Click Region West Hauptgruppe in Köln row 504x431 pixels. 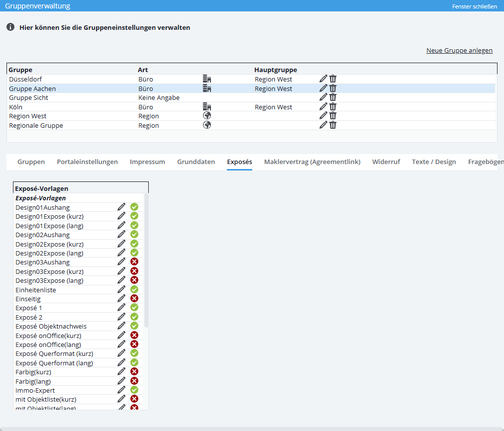pyautogui.click(x=273, y=107)
